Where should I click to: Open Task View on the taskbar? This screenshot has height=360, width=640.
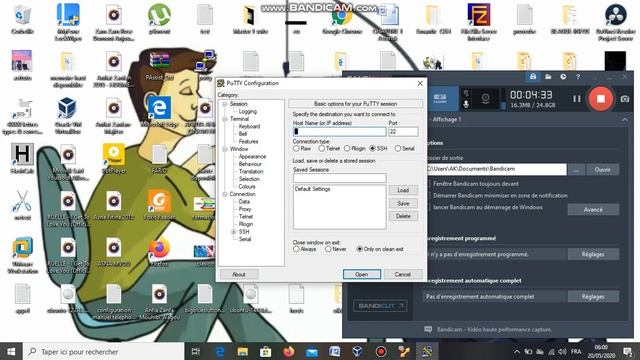tap(196, 351)
